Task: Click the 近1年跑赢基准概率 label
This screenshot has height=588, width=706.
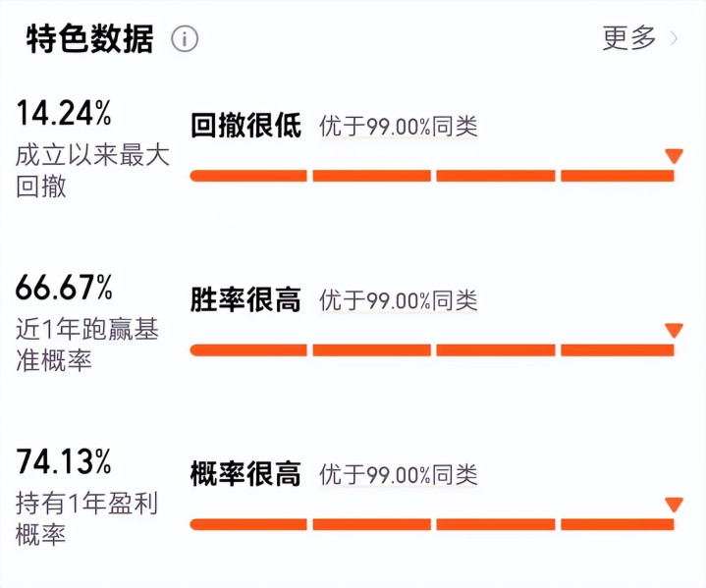Action: pos(86,345)
